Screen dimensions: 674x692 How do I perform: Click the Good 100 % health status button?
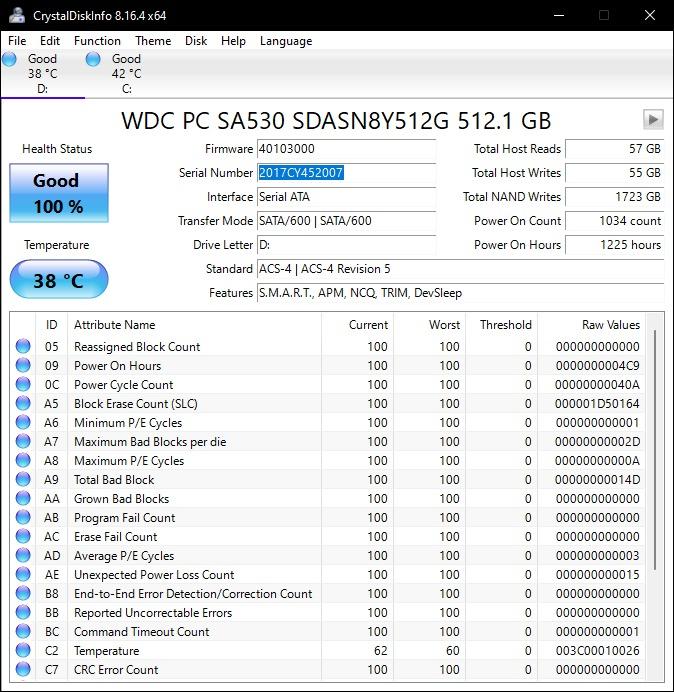(x=59, y=193)
